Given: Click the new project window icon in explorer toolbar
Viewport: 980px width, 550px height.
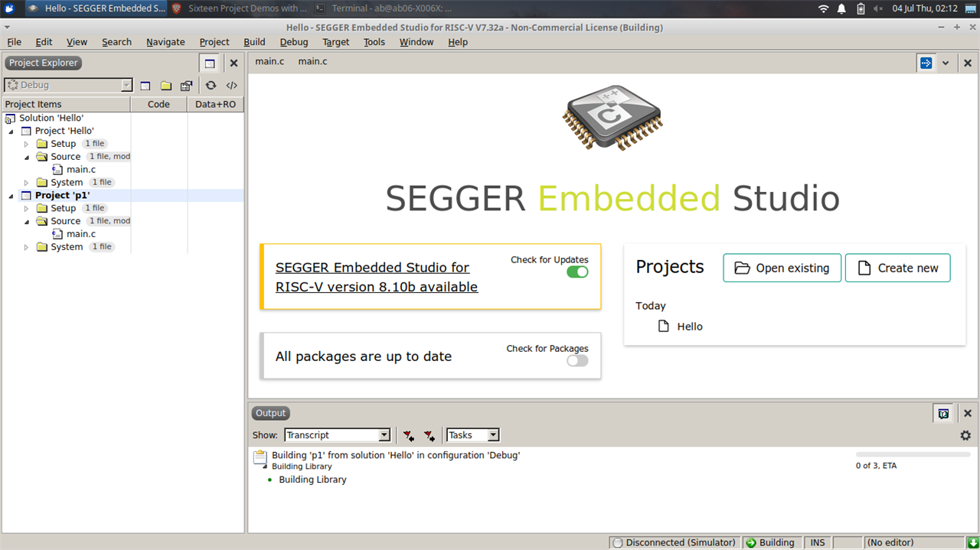Looking at the screenshot, I should tap(145, 86).
